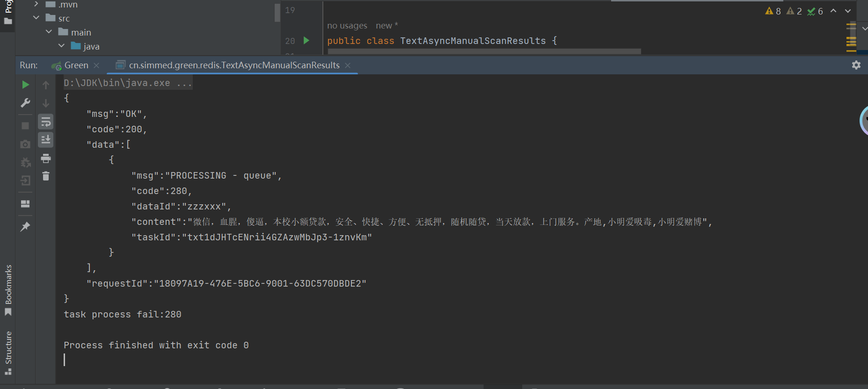Image resolution: width=868 pixels, height=389 pixels.
Task: Click the "dataId":"zzzxxx" line
Action: [x=181, y=207]
